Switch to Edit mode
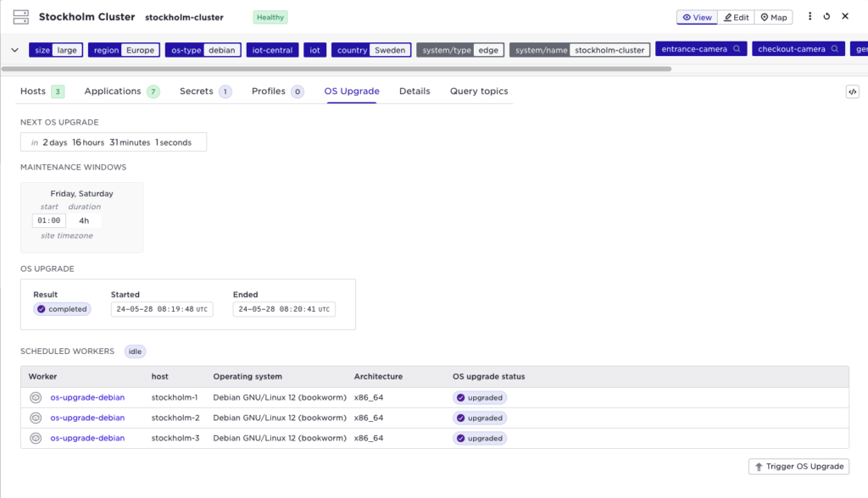The height and width of the screenshot is (498, 868). [736, 17]
